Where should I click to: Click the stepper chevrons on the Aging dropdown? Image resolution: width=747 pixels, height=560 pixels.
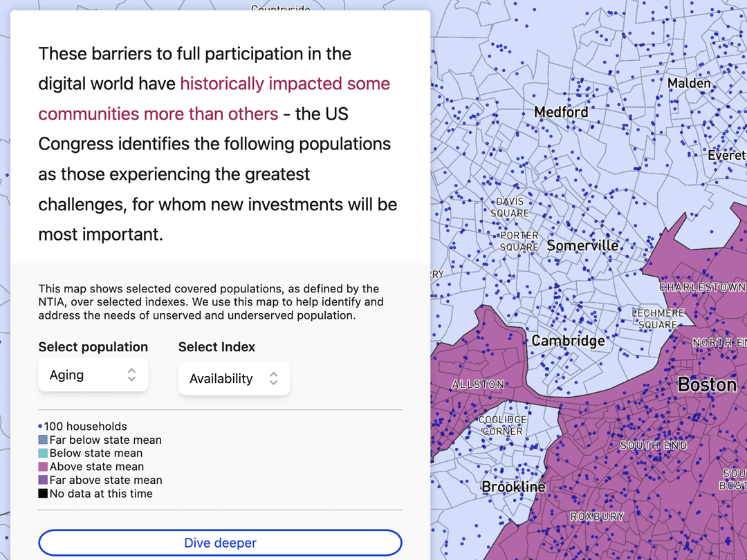point(131,374)
